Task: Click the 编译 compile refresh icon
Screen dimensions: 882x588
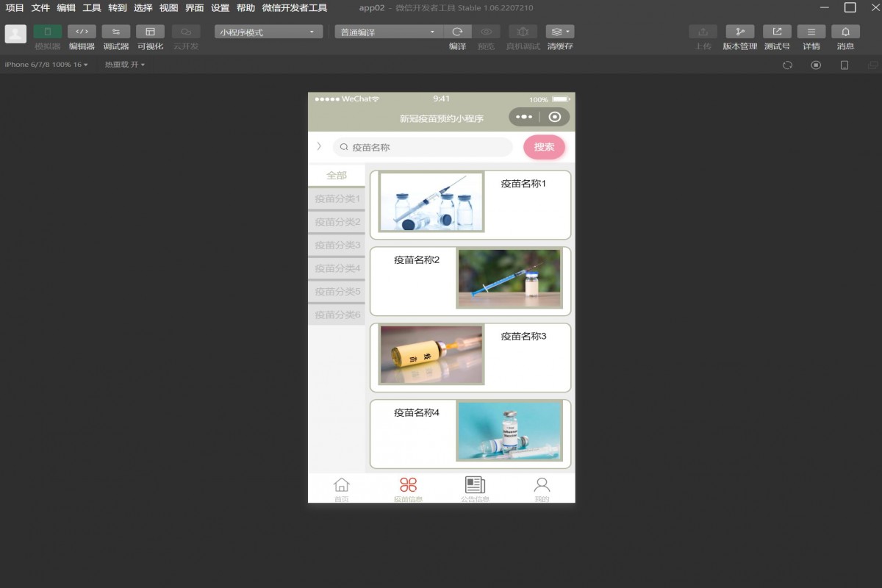Action: [x=457, y=32]
